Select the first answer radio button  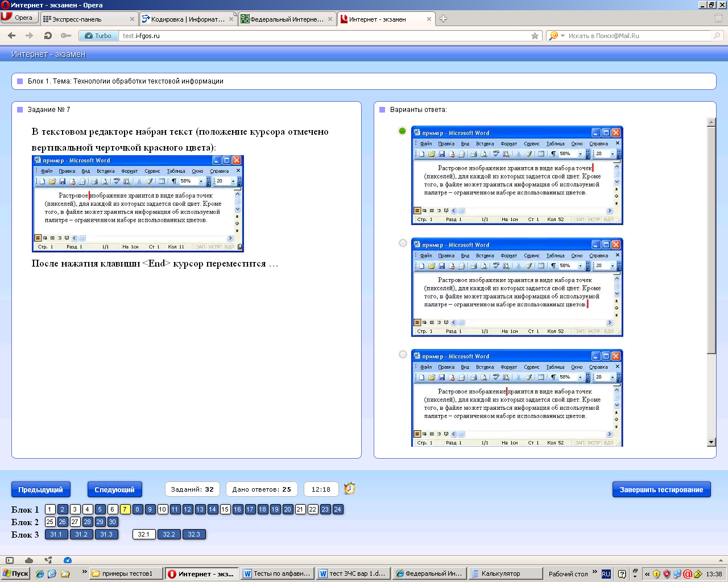403,131
